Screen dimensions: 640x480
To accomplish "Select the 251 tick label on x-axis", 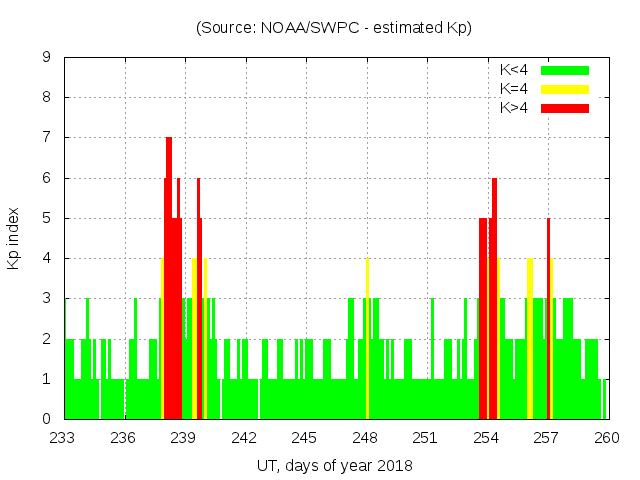I will pos(426,437).
